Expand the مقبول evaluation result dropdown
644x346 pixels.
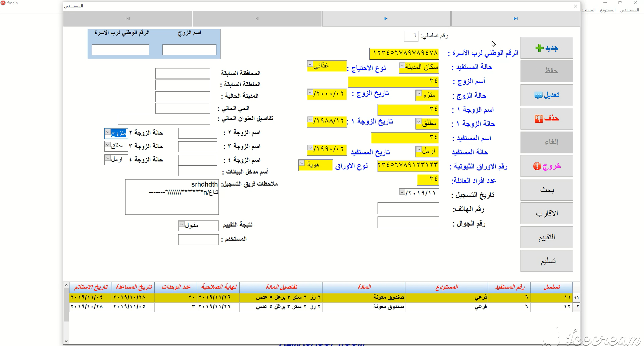(181, 224)
